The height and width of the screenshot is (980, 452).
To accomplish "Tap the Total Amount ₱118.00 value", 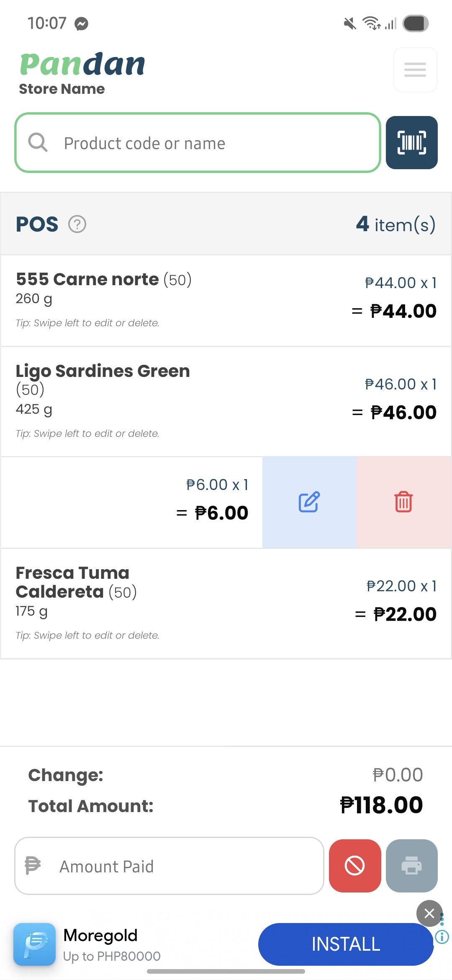I will (x=381, y=805).
